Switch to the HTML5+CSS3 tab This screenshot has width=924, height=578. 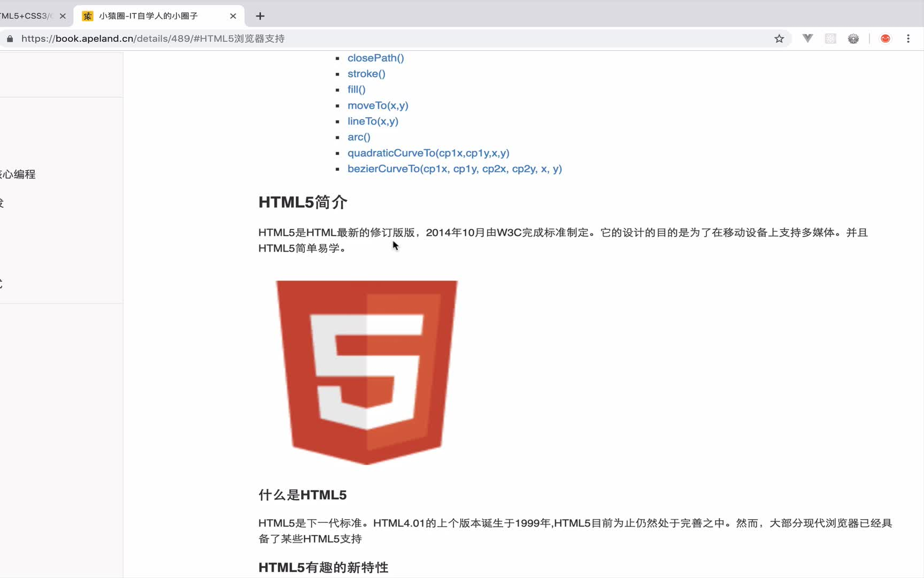pos(27,16)
